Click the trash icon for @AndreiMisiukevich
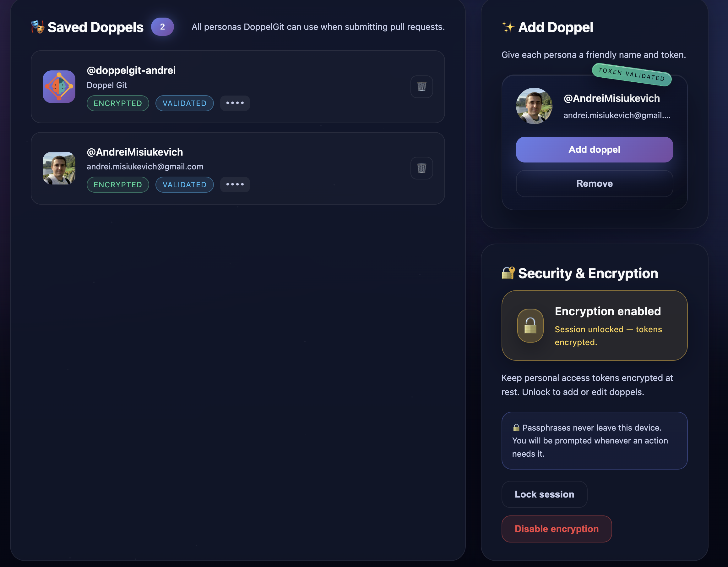728x567 pixels. [421, 168]
